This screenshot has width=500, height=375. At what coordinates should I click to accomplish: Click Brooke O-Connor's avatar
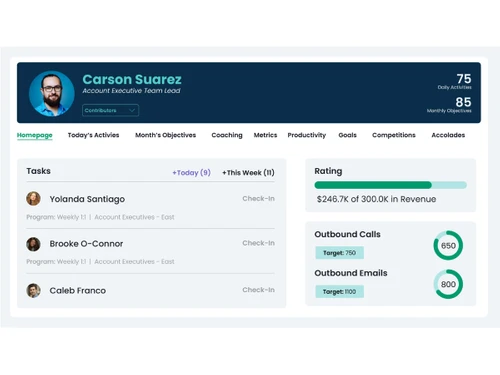point(33,244)
